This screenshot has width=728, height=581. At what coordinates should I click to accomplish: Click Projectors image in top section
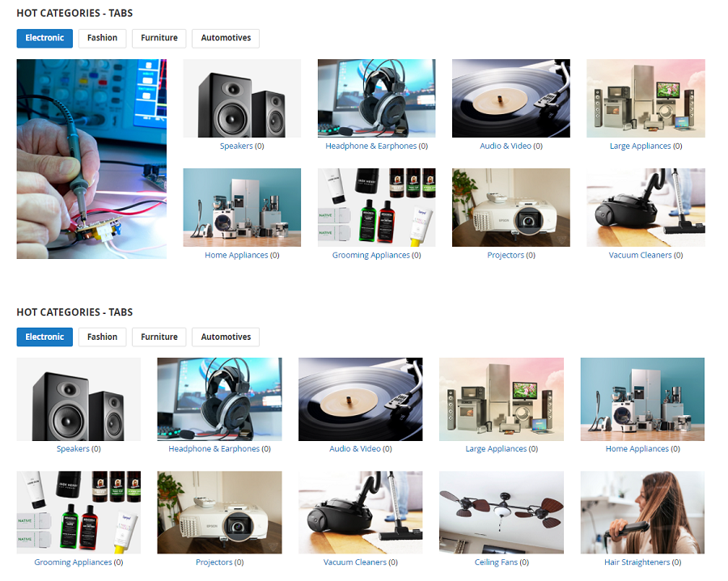[511, 208]
